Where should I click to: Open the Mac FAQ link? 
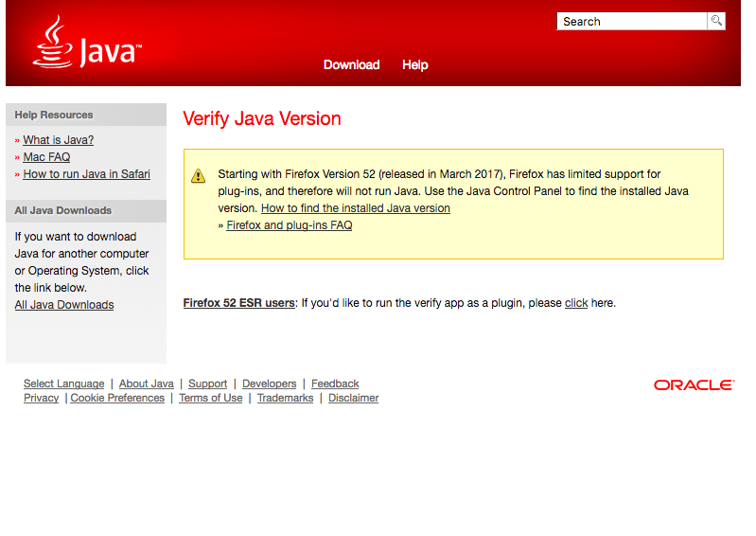(46, 157)
